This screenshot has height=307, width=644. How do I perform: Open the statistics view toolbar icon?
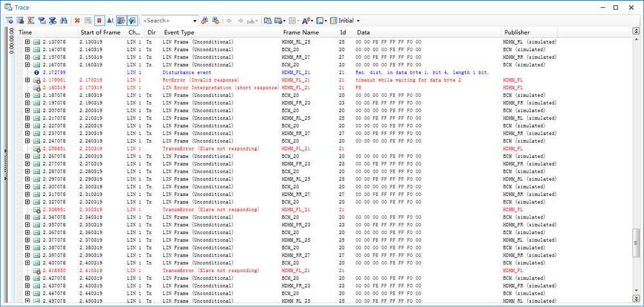[x=20, y=20]
